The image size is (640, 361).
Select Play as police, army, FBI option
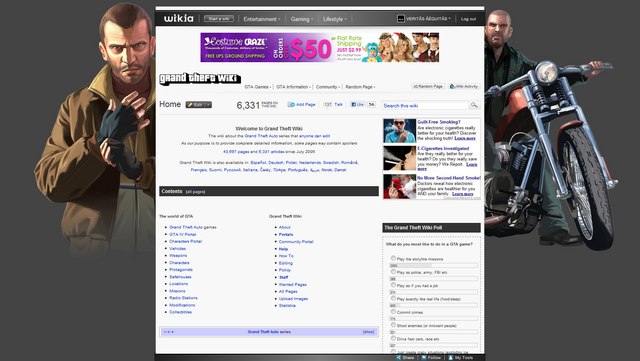(393, 272)
